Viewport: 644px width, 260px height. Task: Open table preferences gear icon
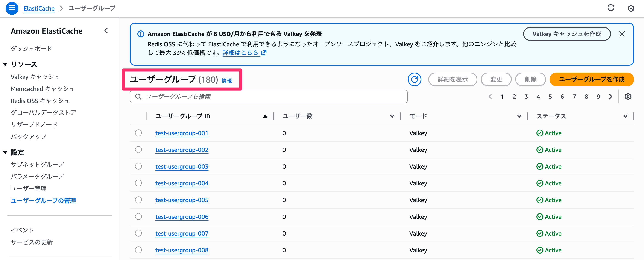click(628, 97)
